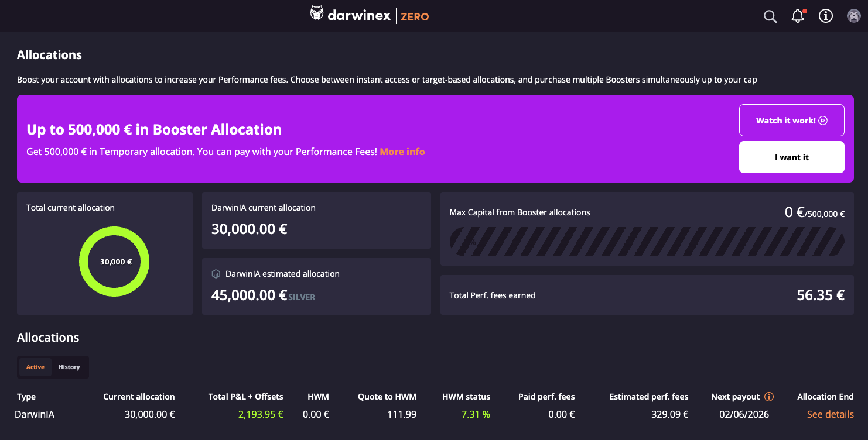Click the Estimated perf. fees column header
868x440 pixels.
point(649,397)
